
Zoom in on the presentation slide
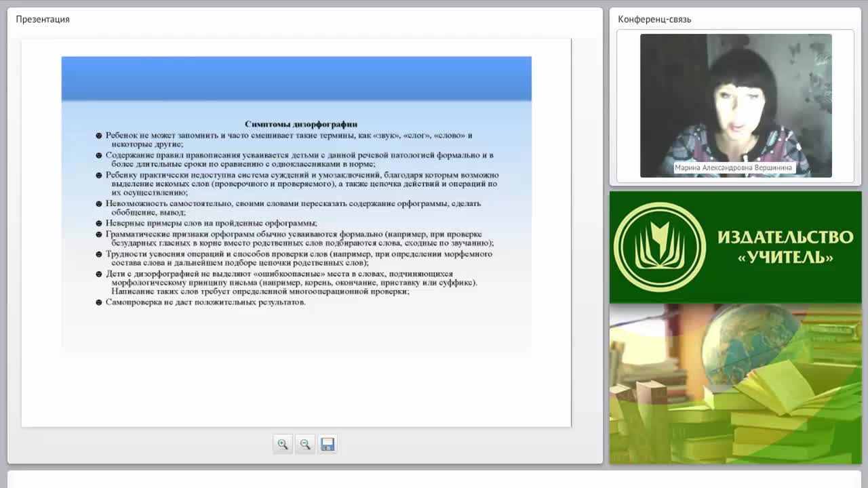click(283, 444)
